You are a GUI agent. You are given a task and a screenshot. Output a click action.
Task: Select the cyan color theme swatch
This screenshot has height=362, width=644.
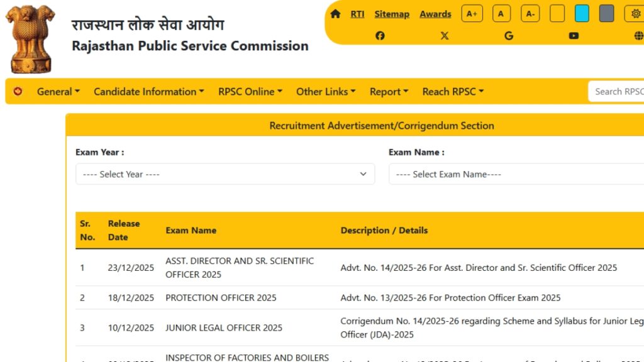coord(582,14)
